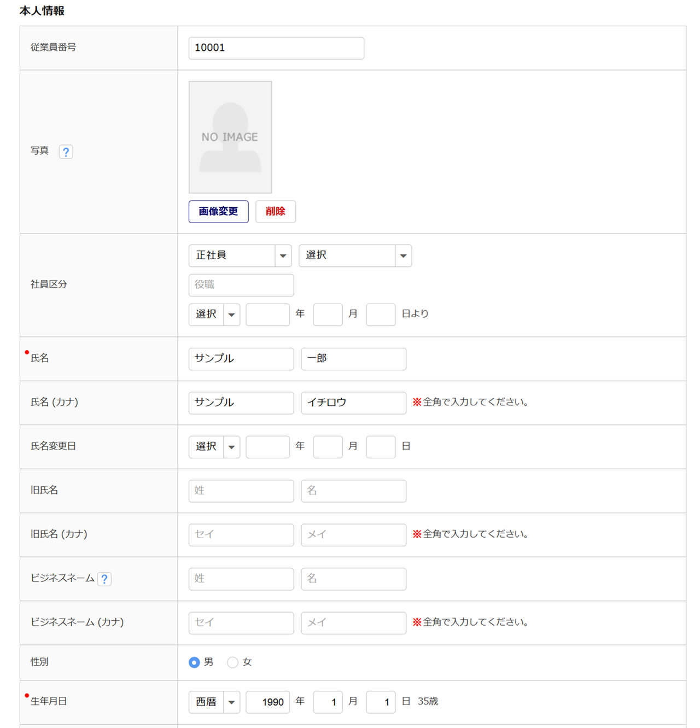
Task: Click the ビジネスネーム (カナ) メイ field
Action: pos(353,623)
